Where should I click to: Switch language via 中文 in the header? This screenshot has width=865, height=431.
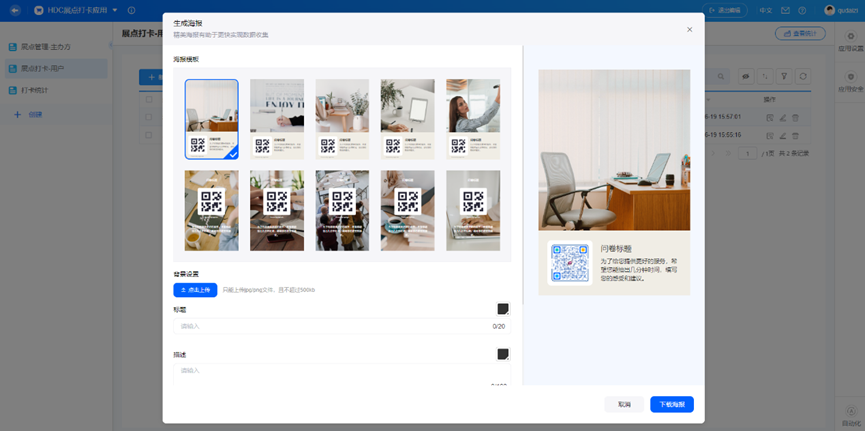pos(766,10)
